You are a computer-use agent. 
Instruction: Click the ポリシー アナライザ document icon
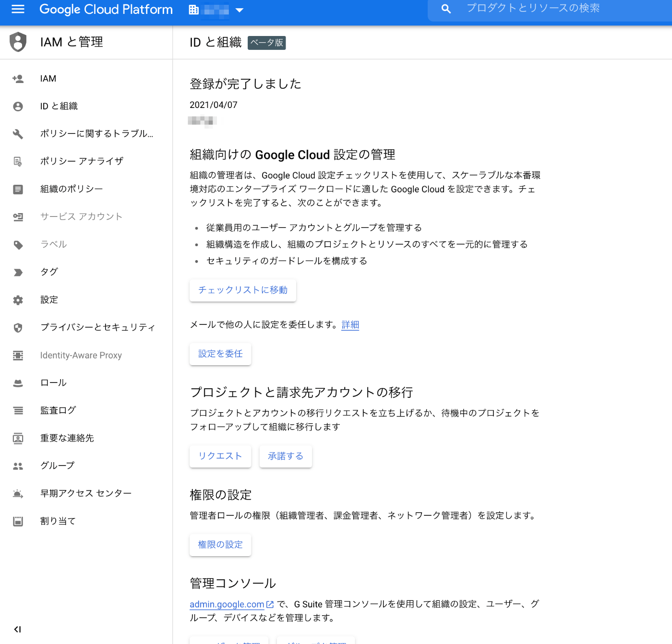(18, 162)
